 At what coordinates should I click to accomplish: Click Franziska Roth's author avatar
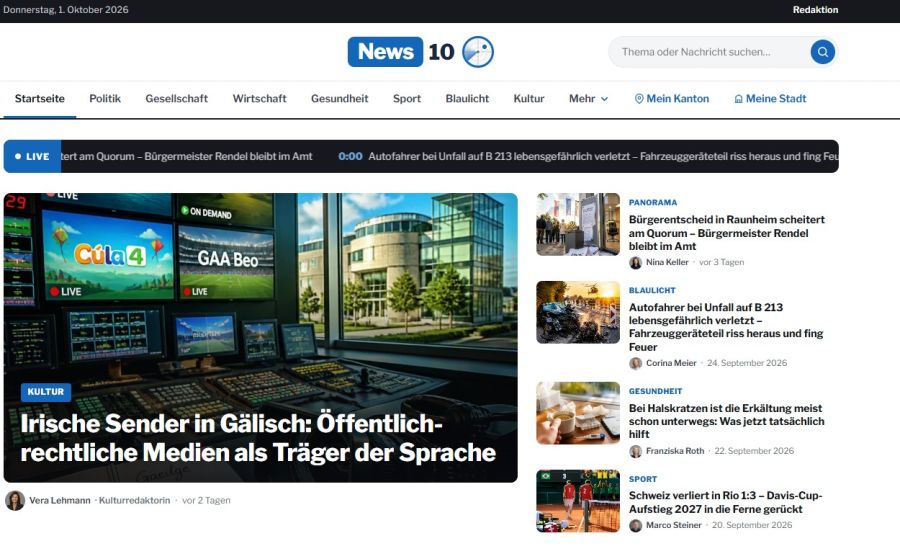click(635, 451)
